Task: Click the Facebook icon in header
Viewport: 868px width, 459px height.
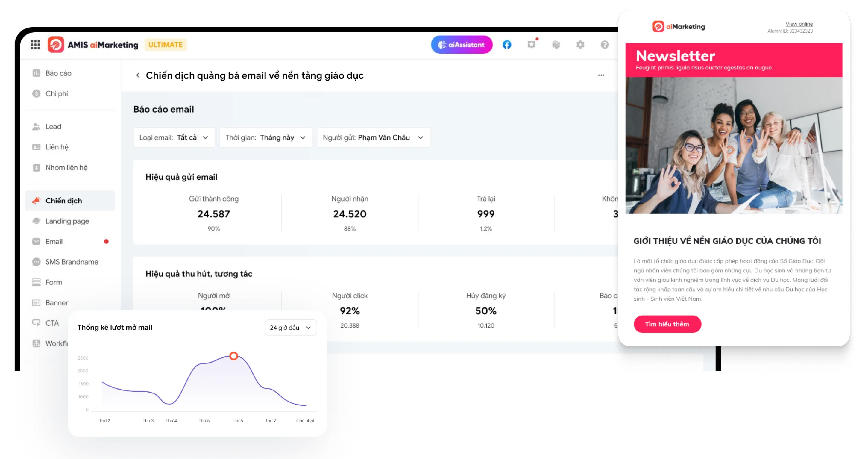Action: 507,45
